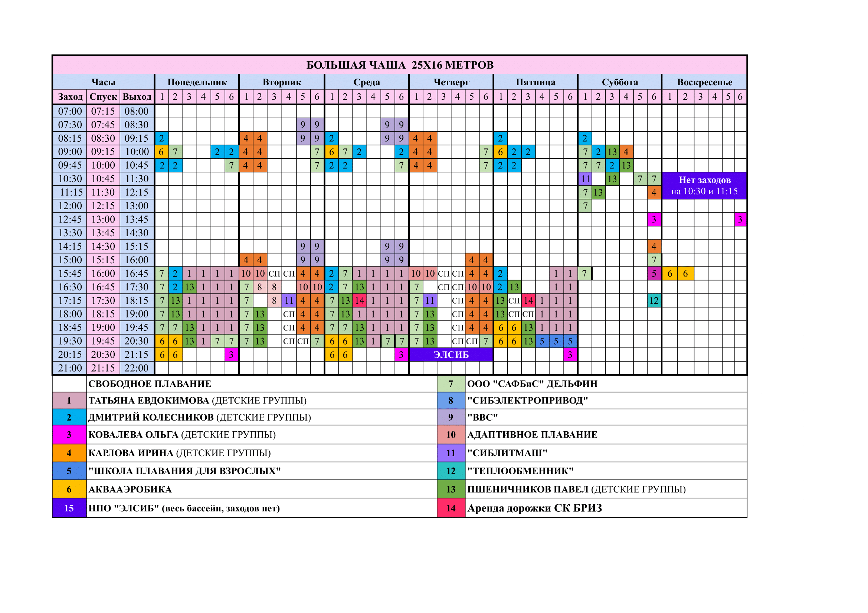Select the 'Понедельник' day header
Viewport: 868px width, 613px height.
coord(197,82)
